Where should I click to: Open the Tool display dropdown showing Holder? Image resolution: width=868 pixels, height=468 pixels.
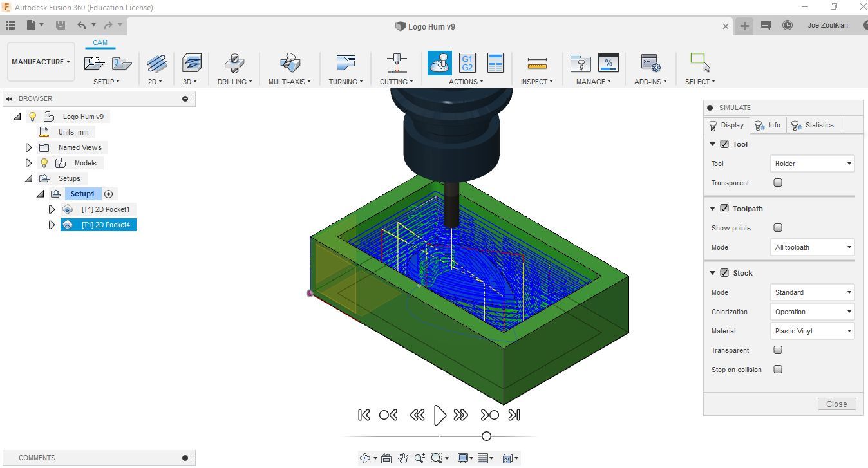pyautogui.click(x=812, y=164)
